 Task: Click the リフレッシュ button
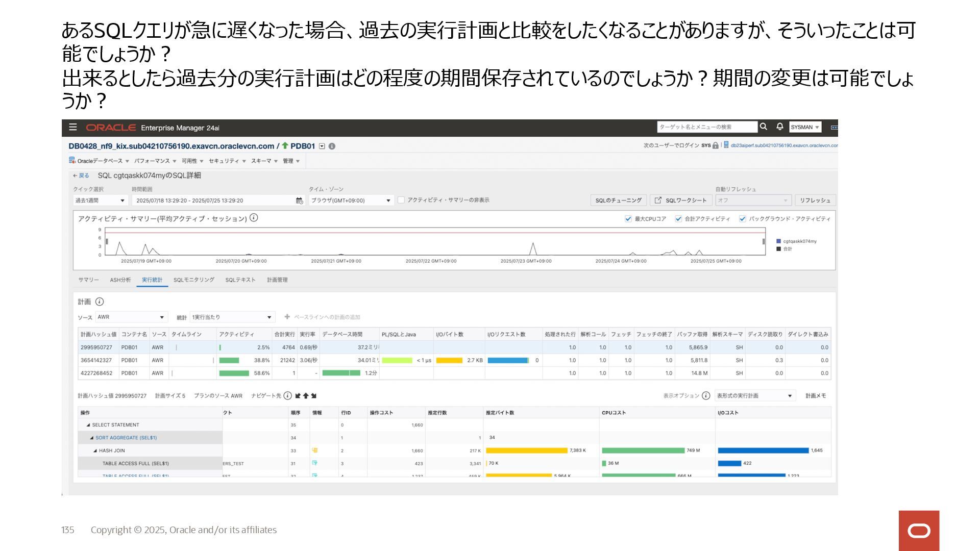click(815, 201)
